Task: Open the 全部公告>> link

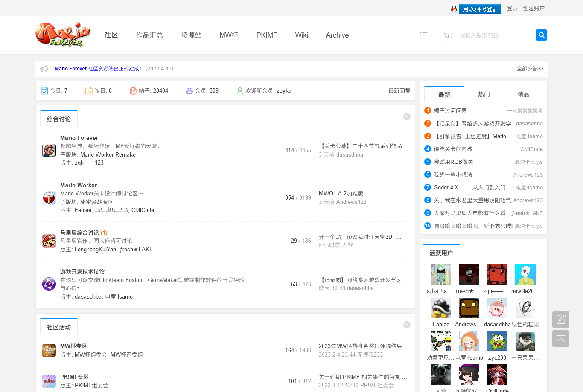Action: coord(530,69)
